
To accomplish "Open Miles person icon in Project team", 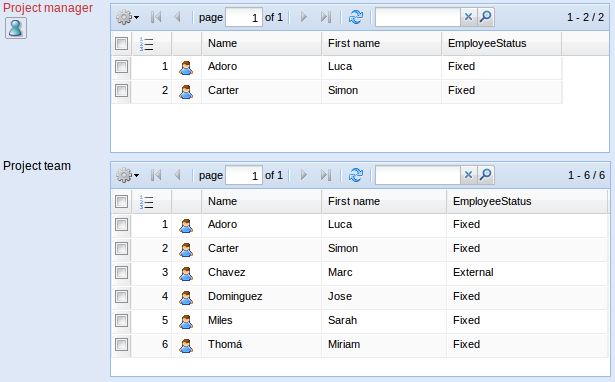I will pos(186,321).
